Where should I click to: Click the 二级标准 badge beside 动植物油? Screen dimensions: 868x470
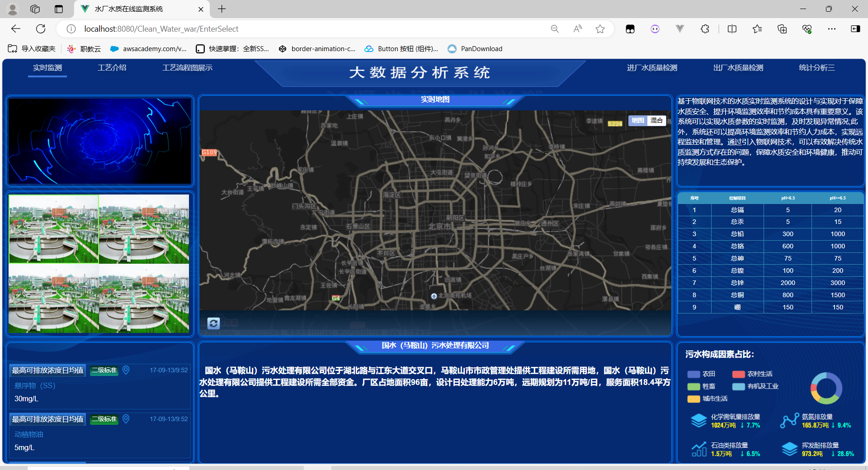coord(104,419)
